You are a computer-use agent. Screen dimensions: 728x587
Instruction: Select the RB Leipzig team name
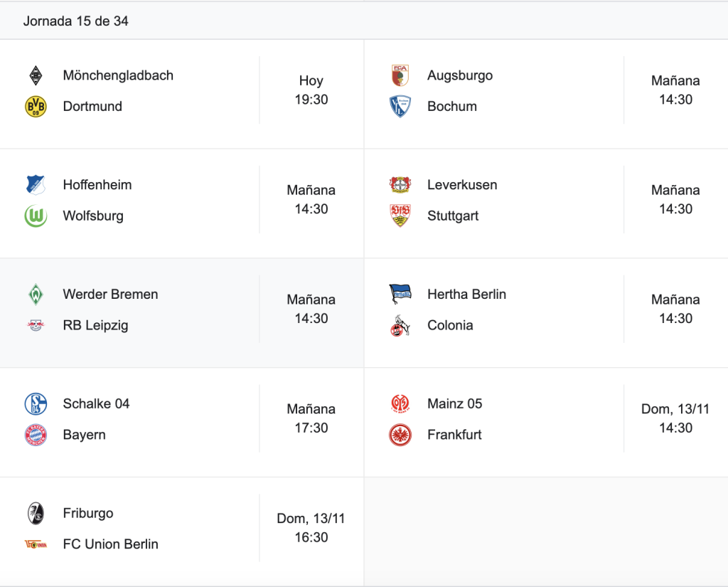point(96,325)
